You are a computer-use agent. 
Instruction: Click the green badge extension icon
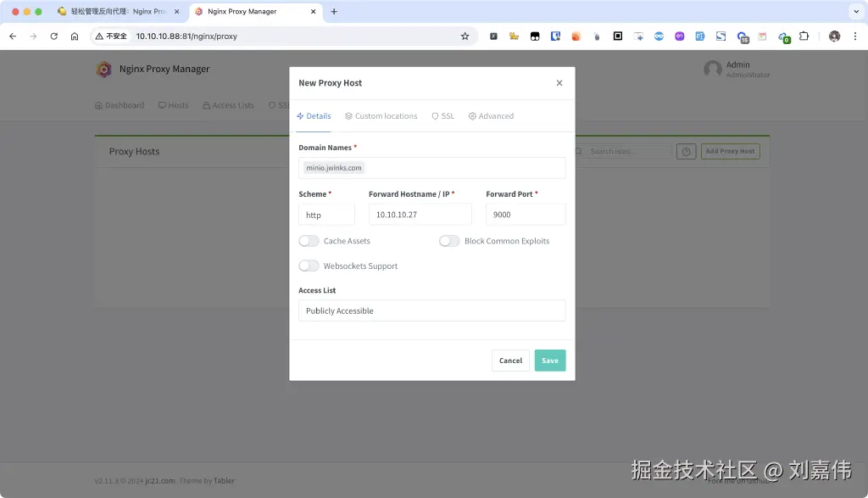pos(784,37)
